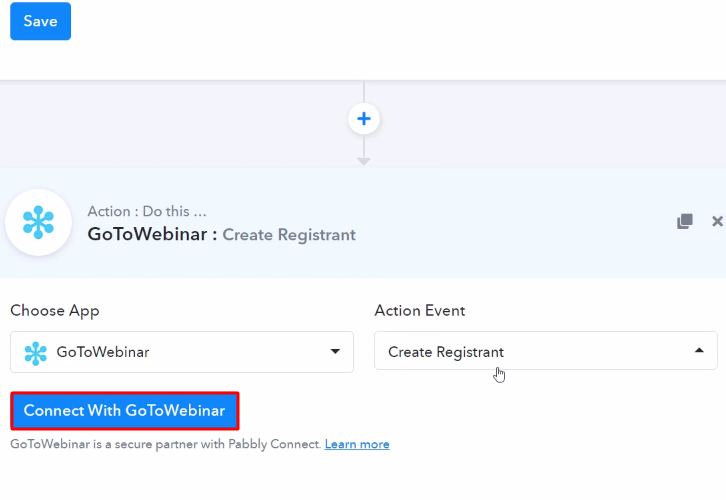
Task: Click the secure partner with Pabbly Connect text
Action: pyautogui.click(x=166, y=444)
